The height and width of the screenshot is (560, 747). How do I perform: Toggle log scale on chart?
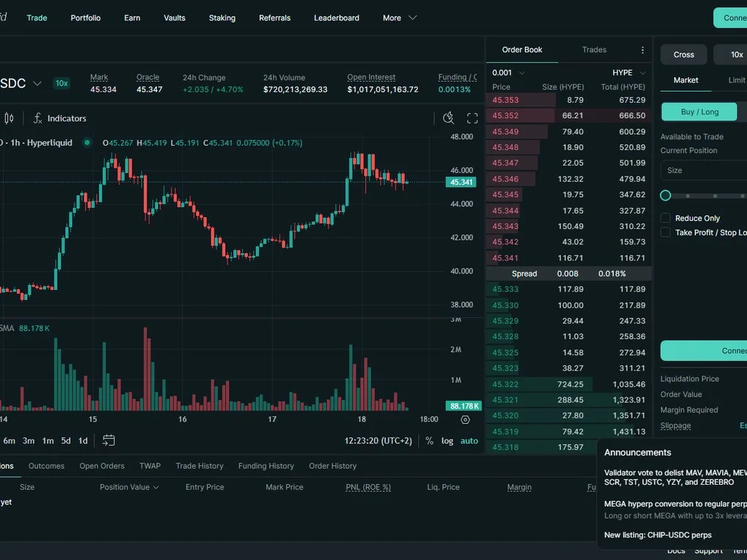point(447,441)
